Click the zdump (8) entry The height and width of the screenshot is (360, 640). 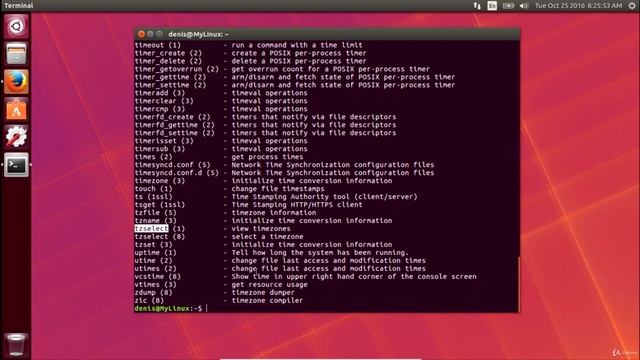[153, 293]
